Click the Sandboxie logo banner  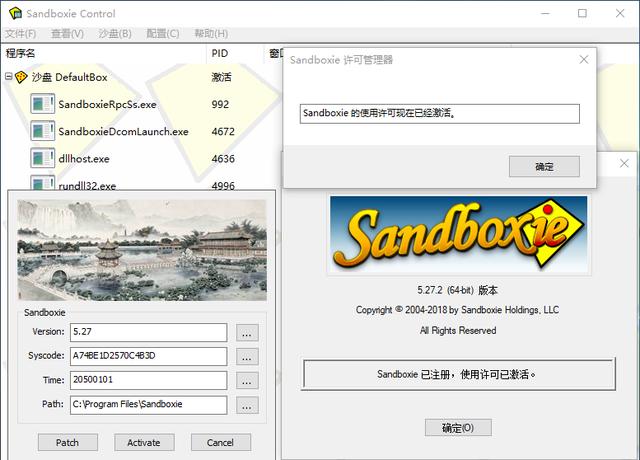(458, 235)
